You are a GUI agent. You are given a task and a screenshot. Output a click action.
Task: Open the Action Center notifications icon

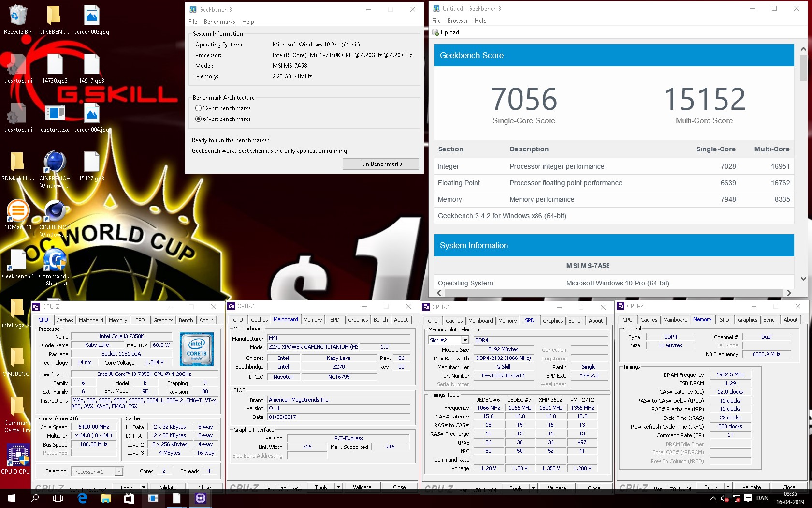748,498
